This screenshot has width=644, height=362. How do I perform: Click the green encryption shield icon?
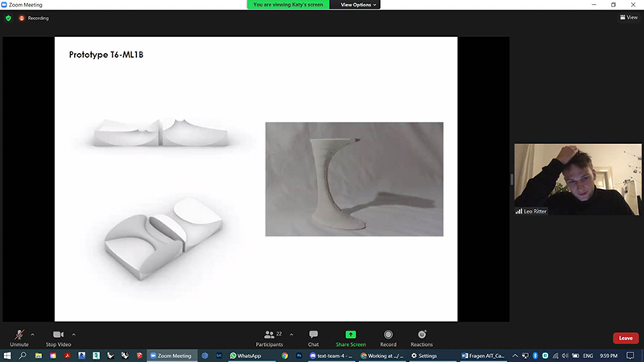click(x=8, y=18)
